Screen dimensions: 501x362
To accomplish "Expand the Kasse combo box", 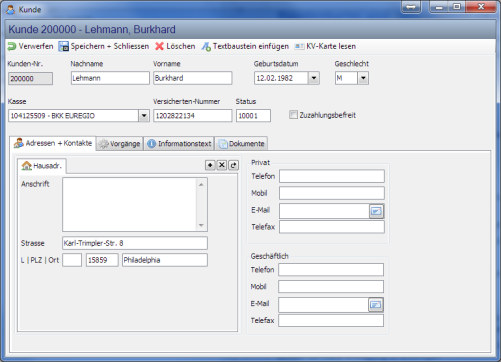I will [x=144, y=116].
